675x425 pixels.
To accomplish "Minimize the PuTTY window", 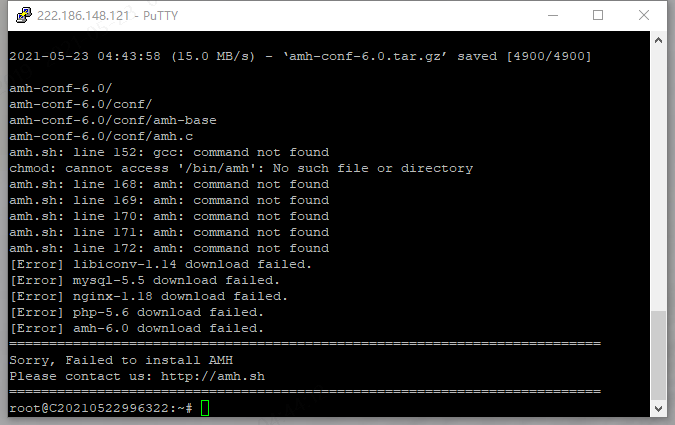I will tap(551, 15).
